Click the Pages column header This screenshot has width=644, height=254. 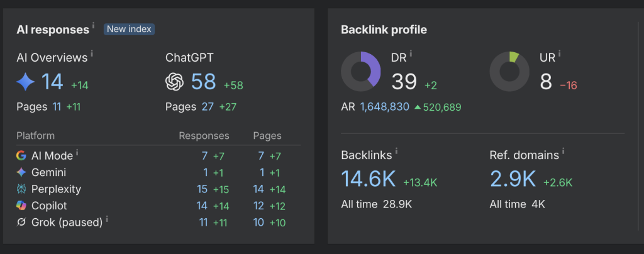click(x=267, y=136)
